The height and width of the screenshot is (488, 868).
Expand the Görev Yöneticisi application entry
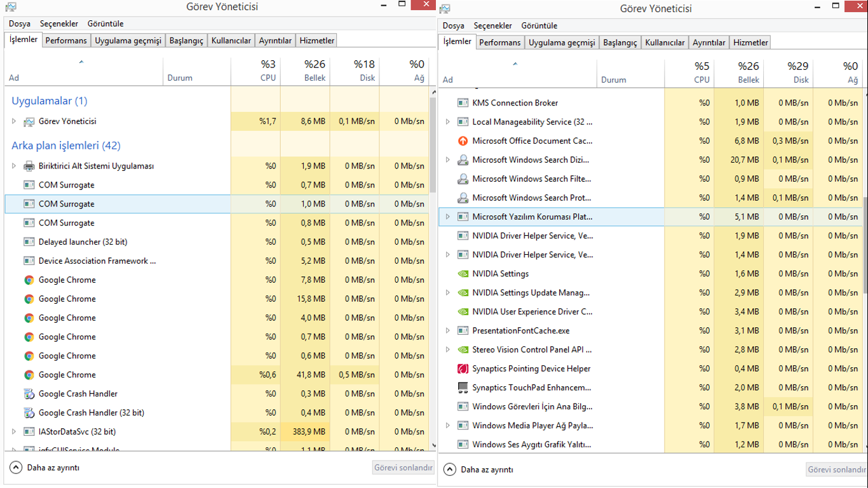tap(14, 121)
